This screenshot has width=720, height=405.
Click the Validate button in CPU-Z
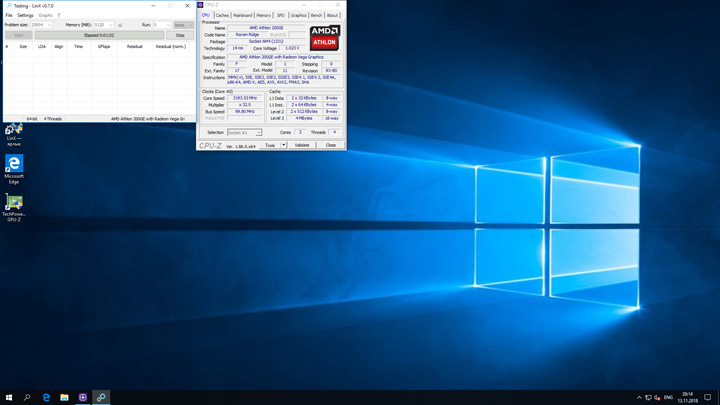click(302, 145)
